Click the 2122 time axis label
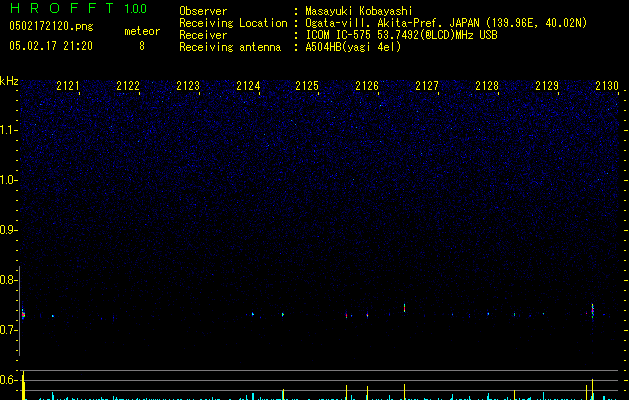This screenshot has width=629, height=400. click(128, 86)
